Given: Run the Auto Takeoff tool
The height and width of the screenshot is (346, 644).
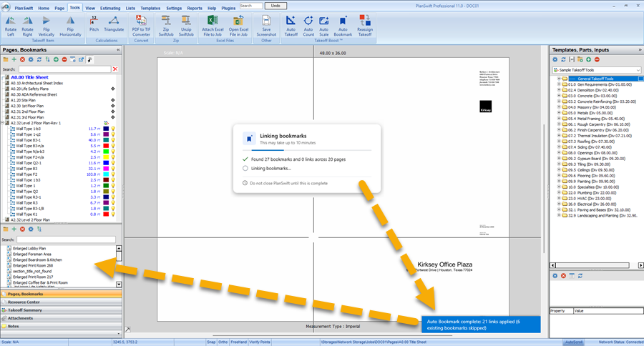Looking at the screenshot, I should pos(291,26).
